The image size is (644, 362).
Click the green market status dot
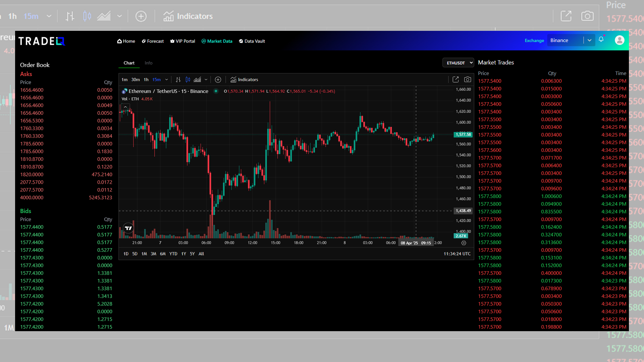[x=216, y=91]
